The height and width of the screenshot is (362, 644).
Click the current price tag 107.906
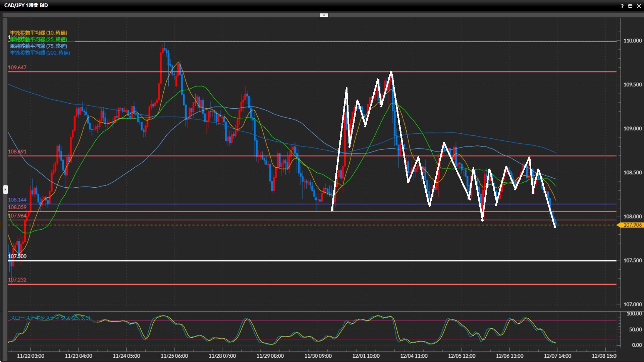pyautogui.click(x=632, y=225)
